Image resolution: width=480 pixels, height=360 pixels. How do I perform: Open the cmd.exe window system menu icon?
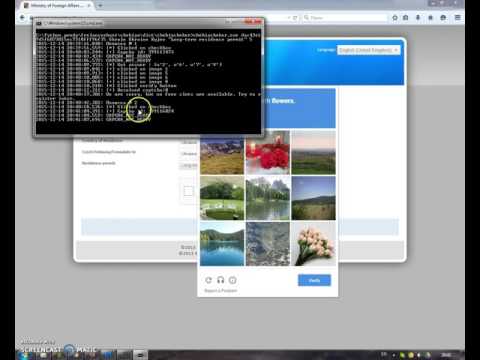click(39, 23)
